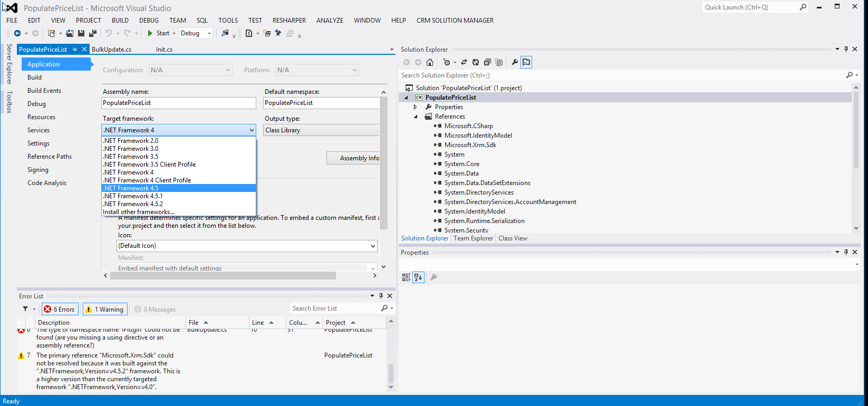Pin the Error List panel

(381, 296)
